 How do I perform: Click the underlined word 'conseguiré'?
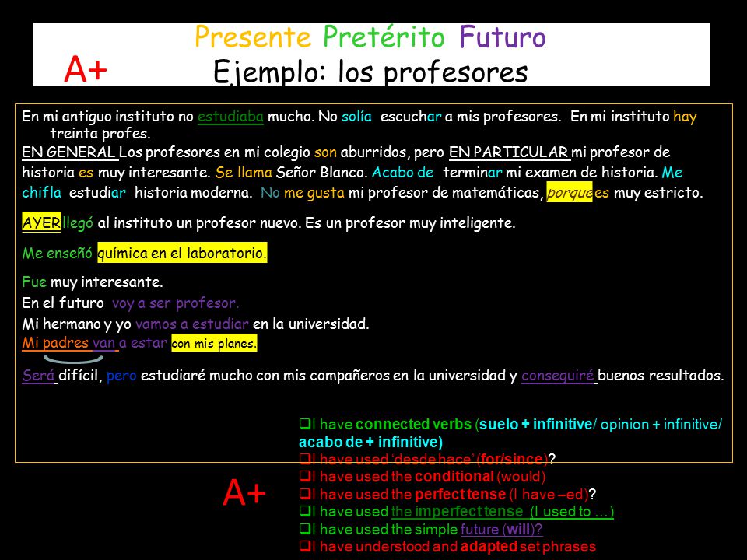[x=557, y=375]
